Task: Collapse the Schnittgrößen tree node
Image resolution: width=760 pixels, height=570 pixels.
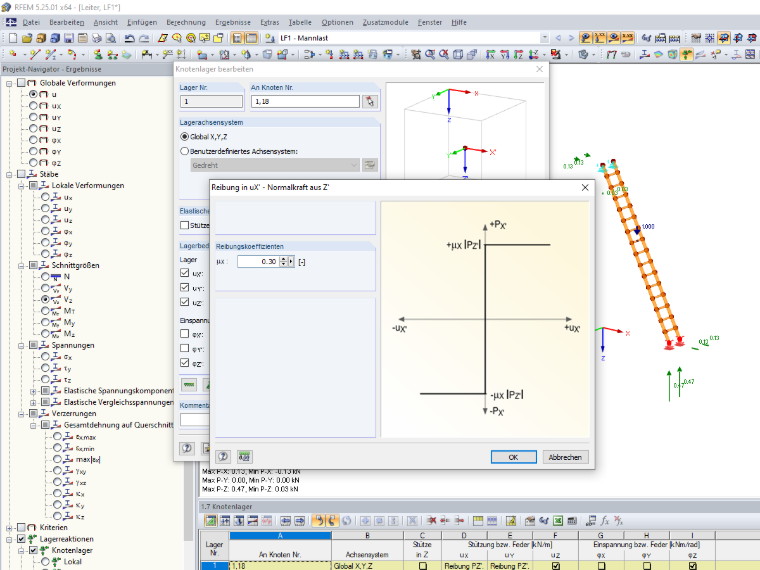Action: click(x=21, y=265)
